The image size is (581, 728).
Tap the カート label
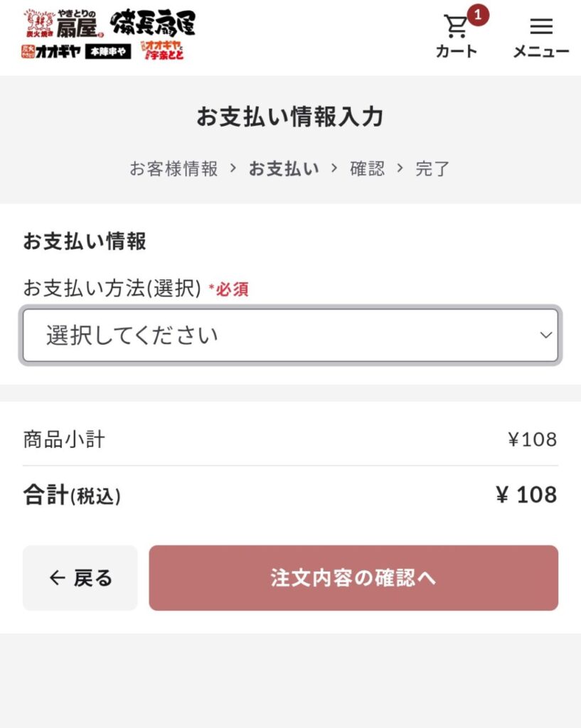(x=456, y=51)
